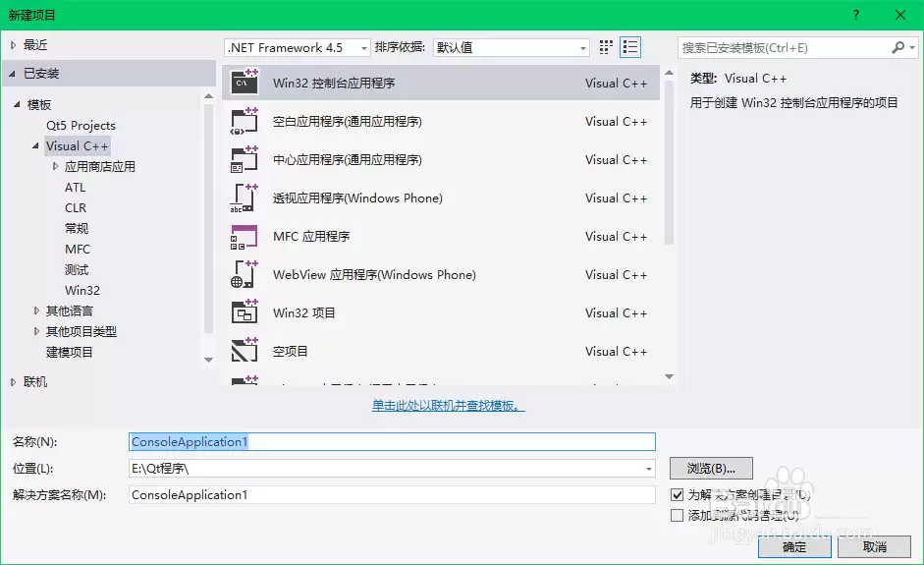Screen dimensions: 924x565
Task: Select the MFC category under Visual C++
Action: pos(78,250)
